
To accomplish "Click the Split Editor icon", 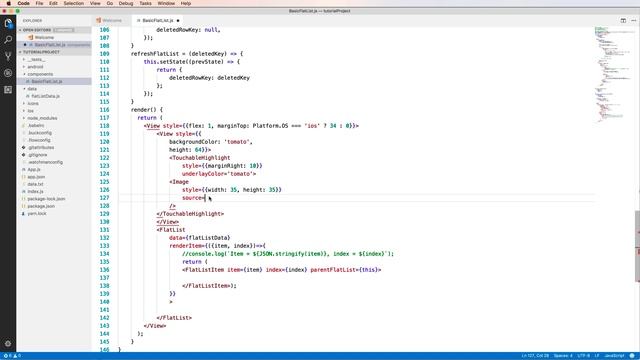I will (623, 20).
